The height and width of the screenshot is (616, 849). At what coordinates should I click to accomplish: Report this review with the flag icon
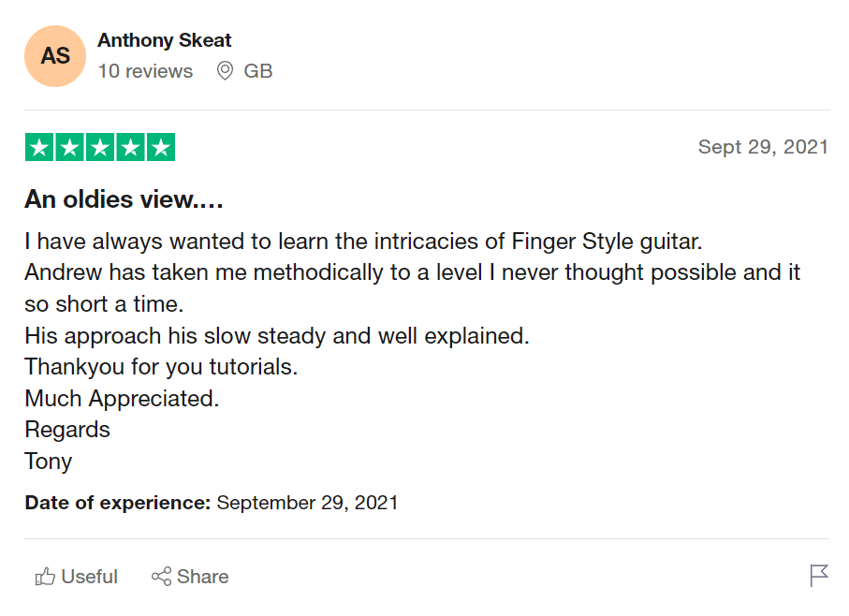pos(819,576)
